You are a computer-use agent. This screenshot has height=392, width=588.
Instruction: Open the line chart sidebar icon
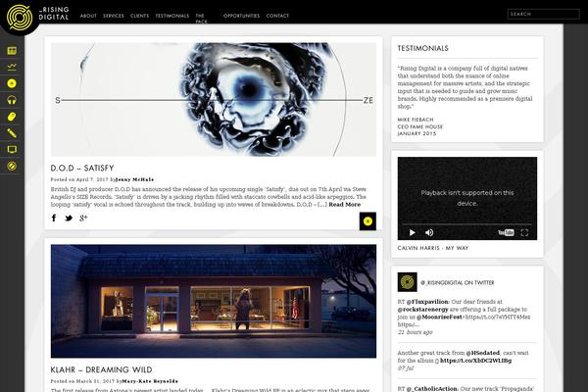point(12,67)
